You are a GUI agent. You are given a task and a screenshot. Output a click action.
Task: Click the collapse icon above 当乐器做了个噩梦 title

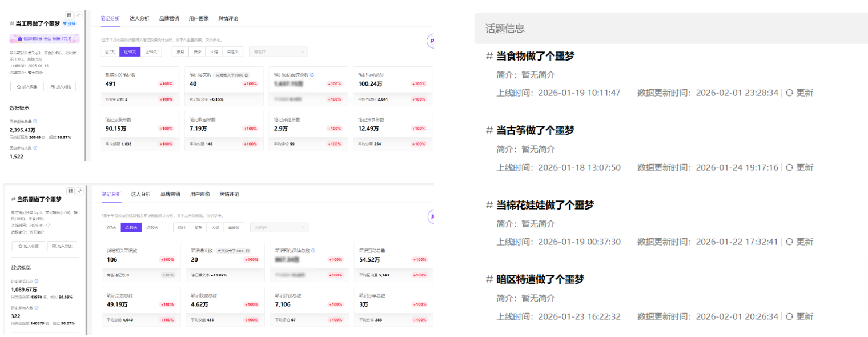79,191
